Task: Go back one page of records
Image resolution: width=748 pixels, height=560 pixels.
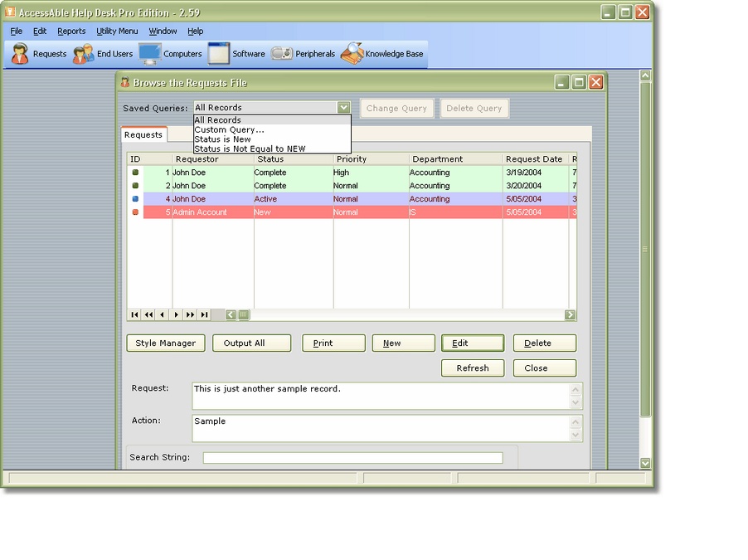Action: click(x=148, y=314)
